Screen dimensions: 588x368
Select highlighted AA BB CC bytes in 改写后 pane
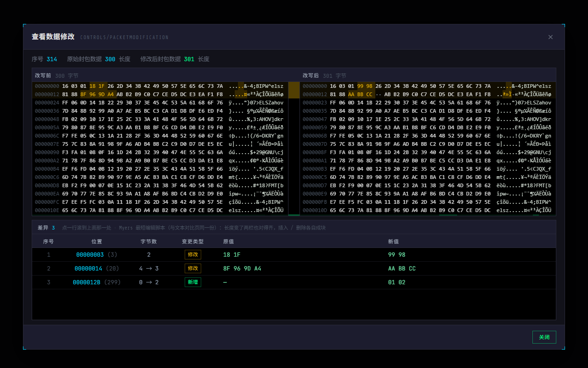pos(361,94)
